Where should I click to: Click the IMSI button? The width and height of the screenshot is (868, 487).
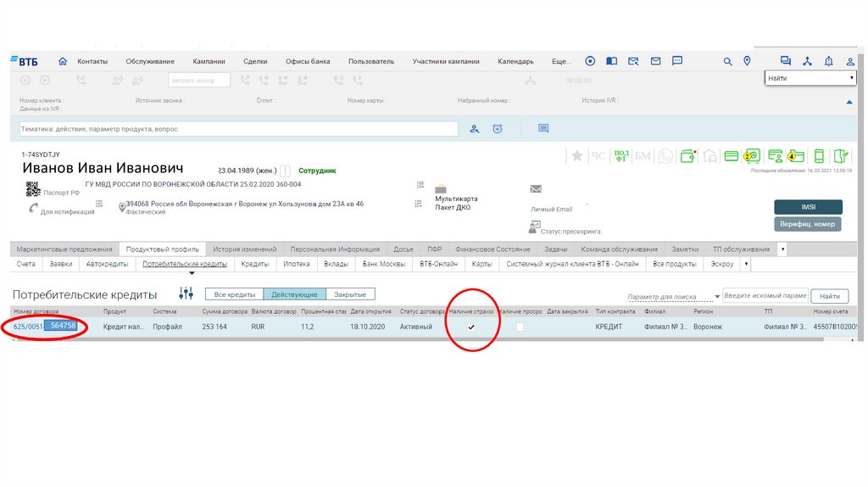(808, 207)
